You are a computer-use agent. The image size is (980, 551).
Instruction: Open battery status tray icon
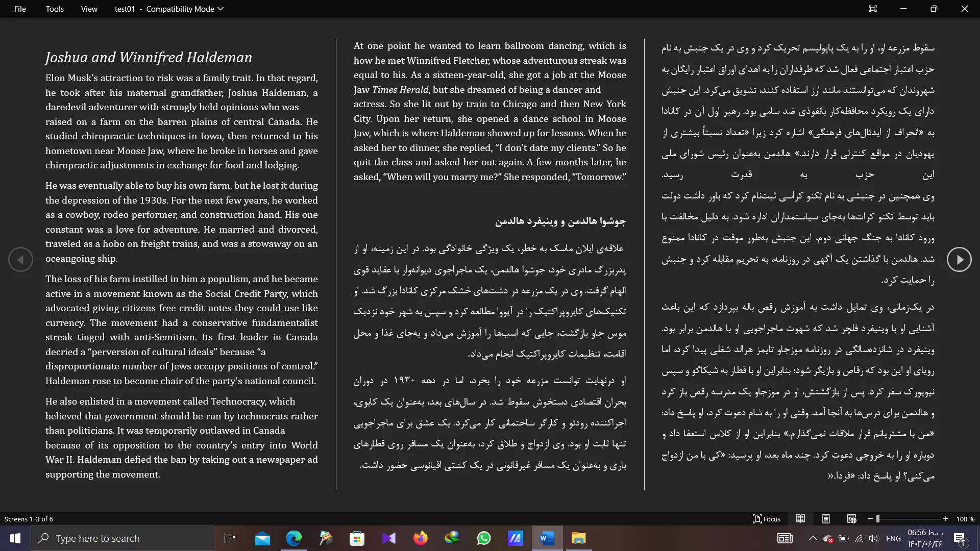[844, 538]
